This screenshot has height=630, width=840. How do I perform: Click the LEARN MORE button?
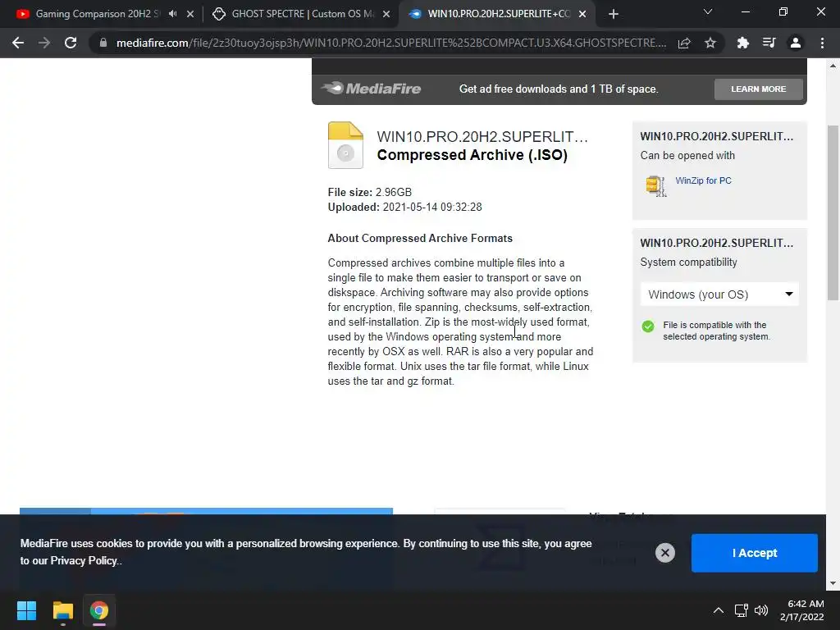pyautogui.click(x=758, y=89)
